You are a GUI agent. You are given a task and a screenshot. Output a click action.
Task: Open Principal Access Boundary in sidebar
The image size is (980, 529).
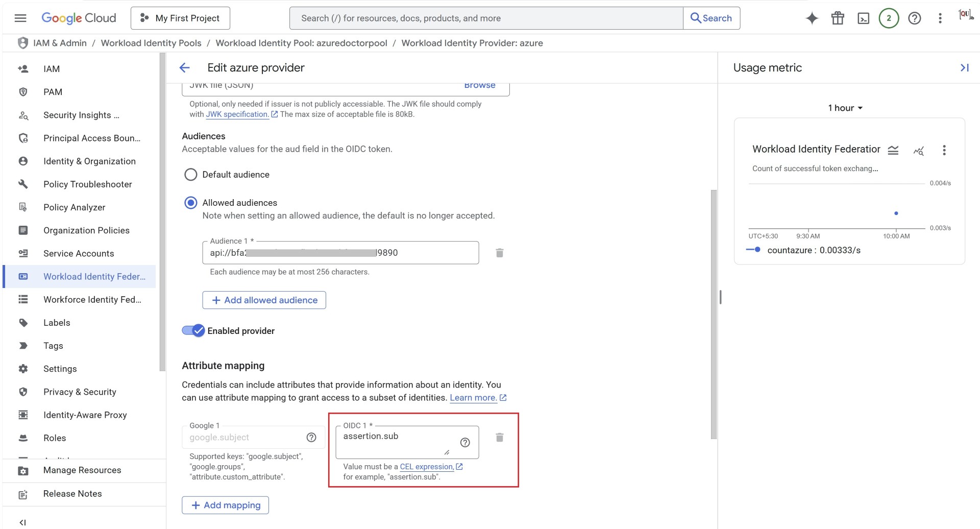92,138
